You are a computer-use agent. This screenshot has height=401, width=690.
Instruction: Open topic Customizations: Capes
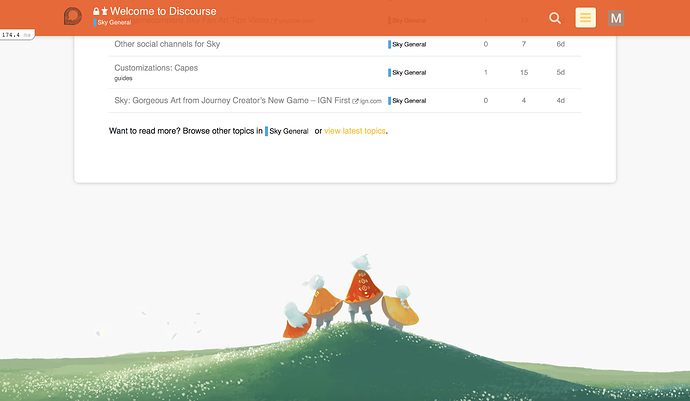tap(156, 68)
